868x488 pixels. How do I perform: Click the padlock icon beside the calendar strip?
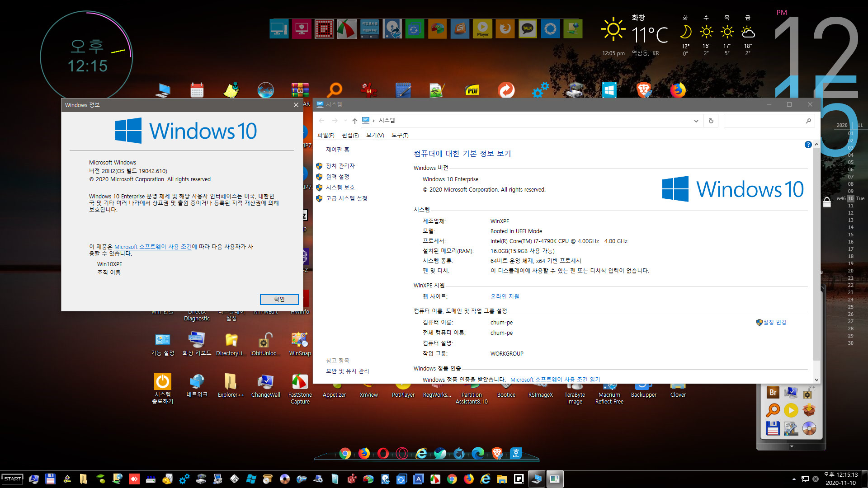(x=826, y=202)
